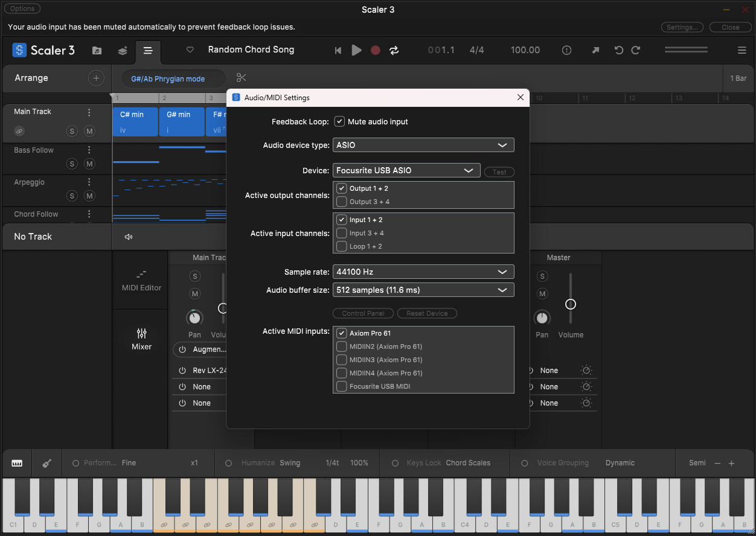Click the undo arrow icon
The height and width of the screenshot is (536, 756).
tap(618, 50)
